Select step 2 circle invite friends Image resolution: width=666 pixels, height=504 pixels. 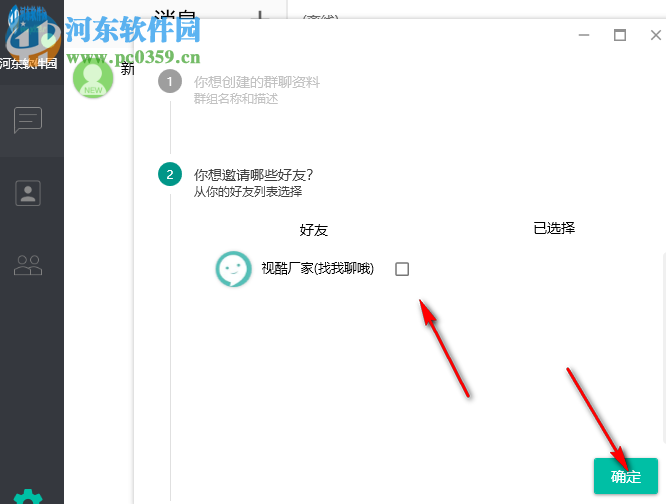click(170, 174)
